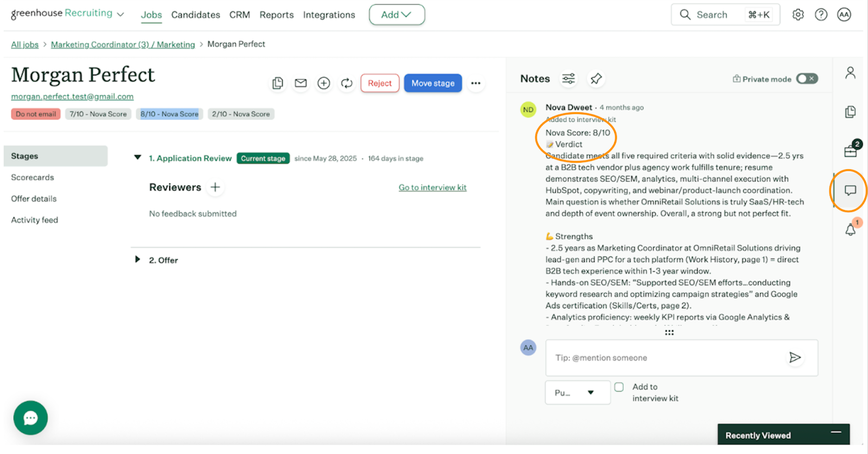Viewport: 868px width, 454px height.
Task: Open the note visibility dropdown
Action: 577,393
